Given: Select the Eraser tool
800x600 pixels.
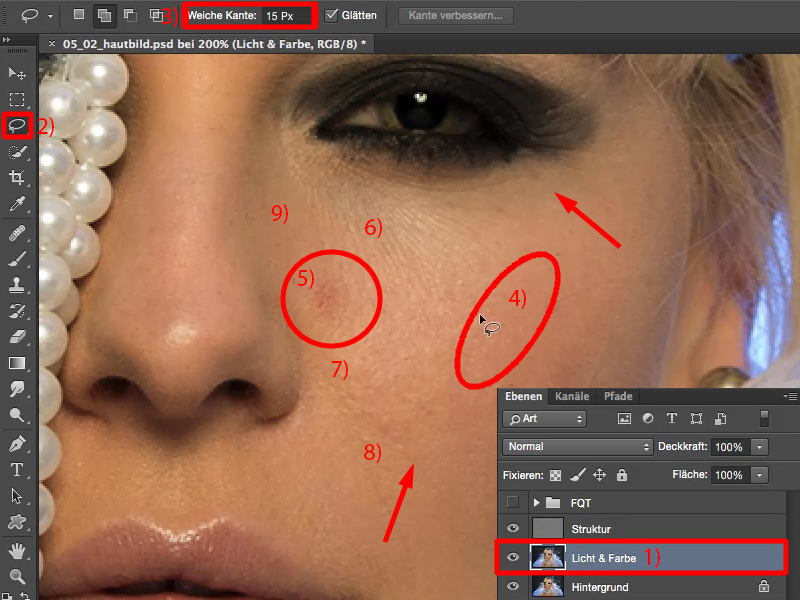Looking at the screenshot, I should (x=17, y=337).
